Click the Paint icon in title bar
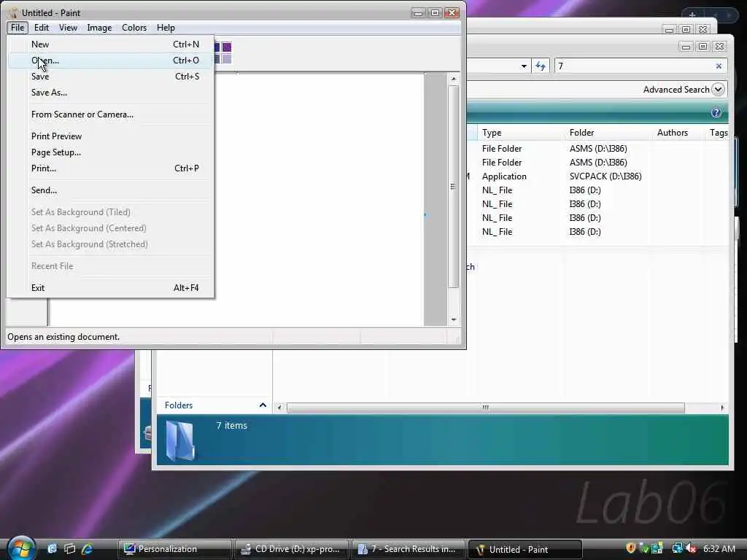Screen dimensions: 747x560 point(12,13)
